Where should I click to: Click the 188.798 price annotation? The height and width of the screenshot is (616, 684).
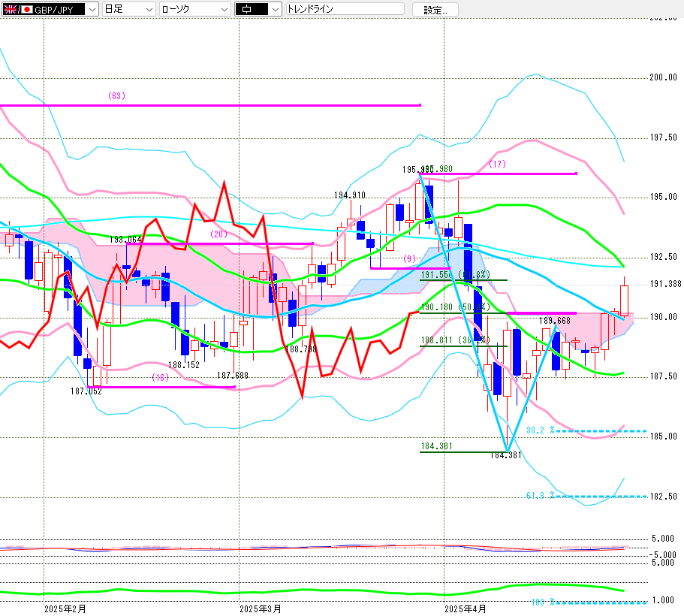(x=300, y=349)
